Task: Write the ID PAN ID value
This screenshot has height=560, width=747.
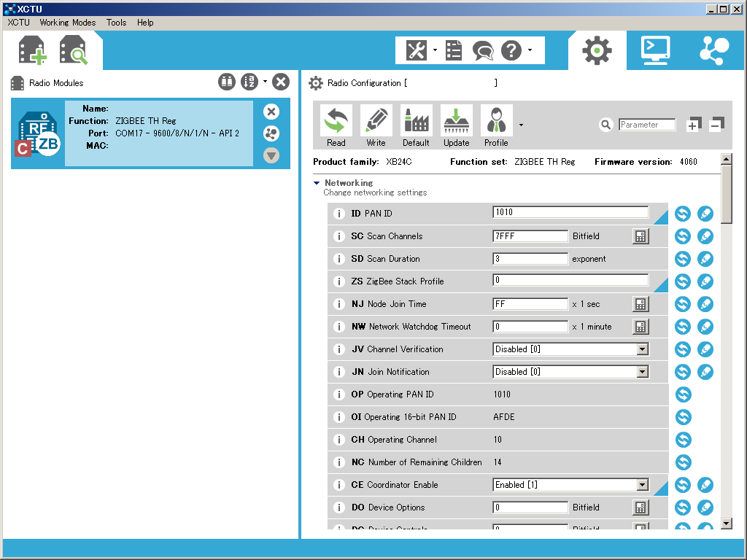Action: click(x=705, y=214)
